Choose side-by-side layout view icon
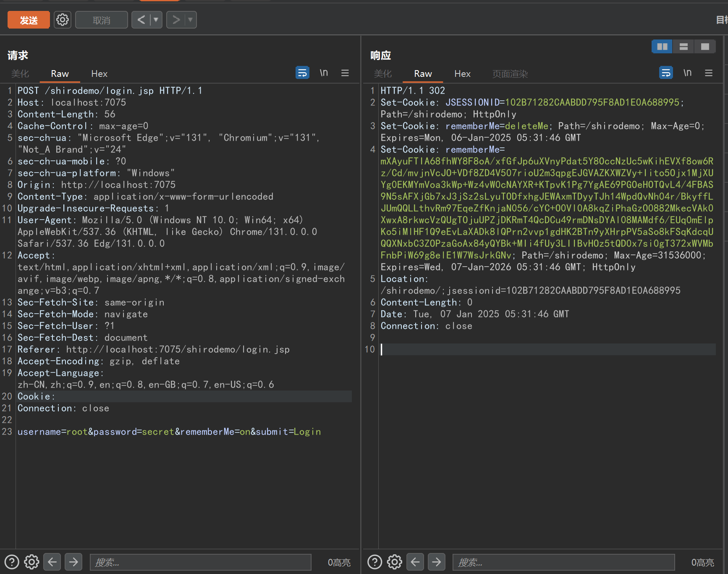Screen dimensions: 728x574 pyautogui.click(x=662, y=47)
